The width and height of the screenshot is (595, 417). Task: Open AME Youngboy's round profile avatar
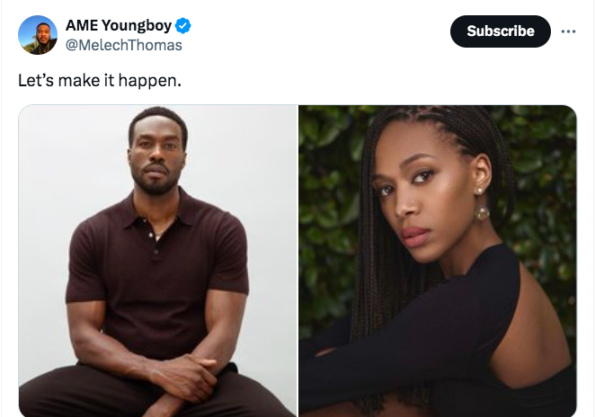coord(38,35)
